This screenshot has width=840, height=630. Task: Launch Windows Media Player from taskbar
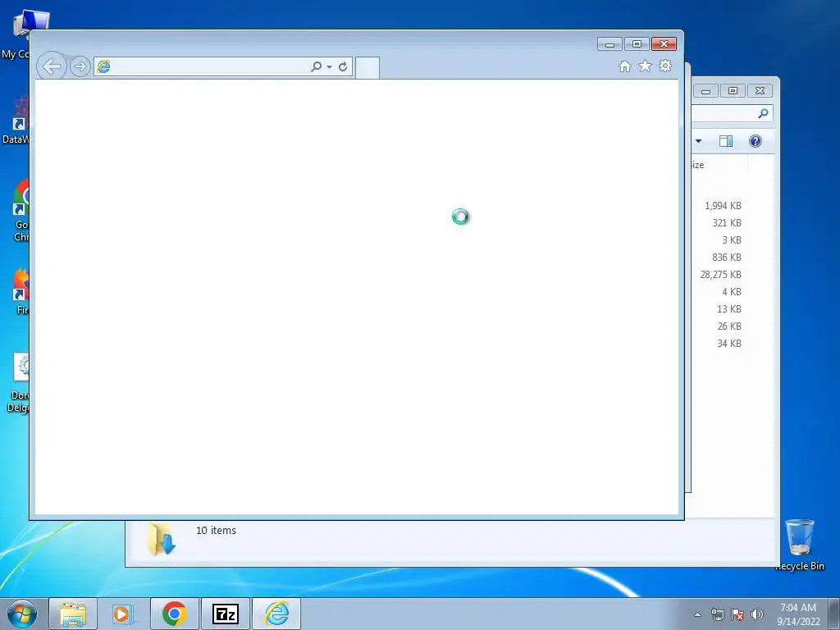click(123, 614)
